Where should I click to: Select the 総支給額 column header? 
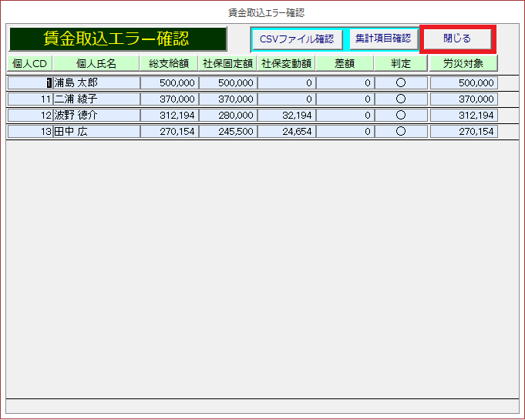coord(169,63)
